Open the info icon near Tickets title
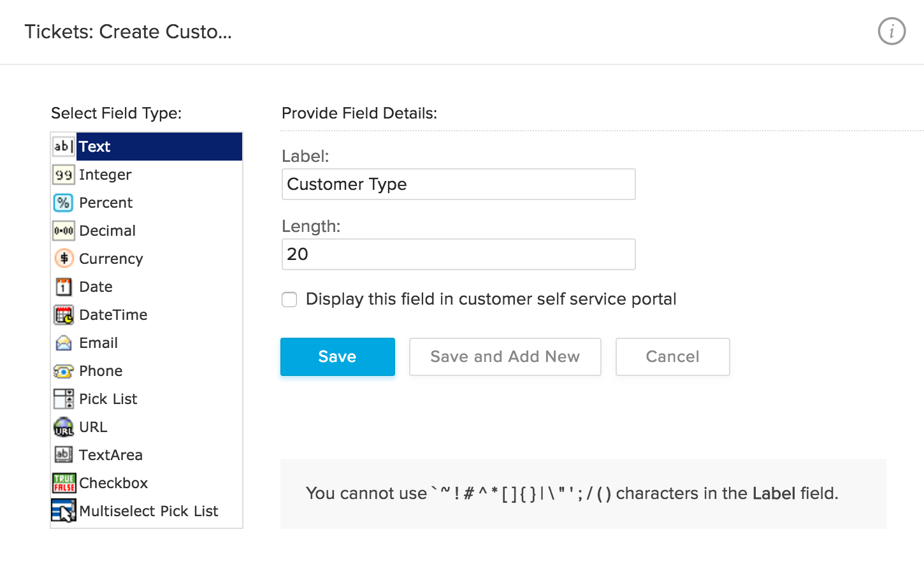924x571 pixels. point(892,31)
